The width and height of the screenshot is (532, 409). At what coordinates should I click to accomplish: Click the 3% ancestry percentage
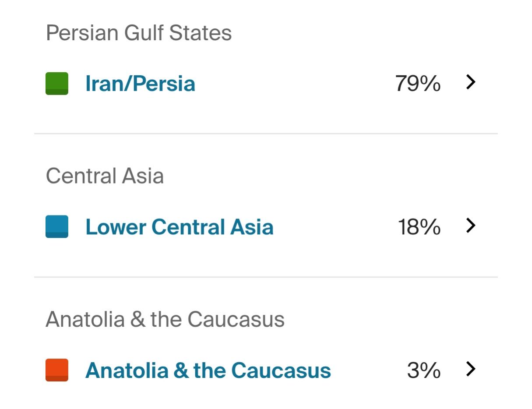pos(423,370)
